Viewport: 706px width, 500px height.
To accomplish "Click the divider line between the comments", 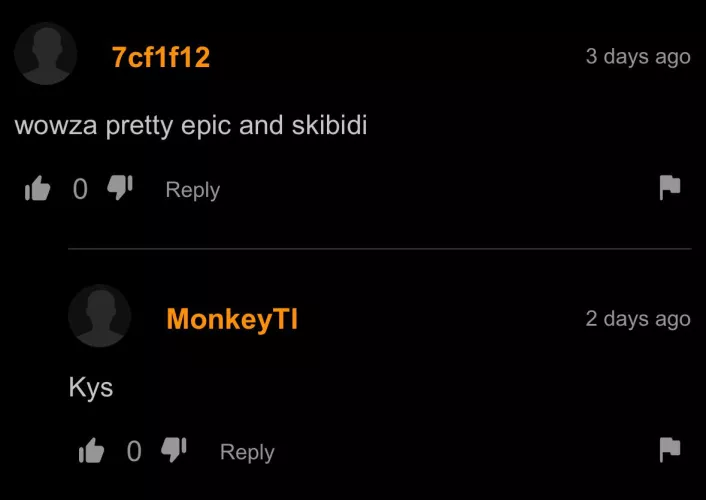I will pyautogui.click(x=380, y=248).
